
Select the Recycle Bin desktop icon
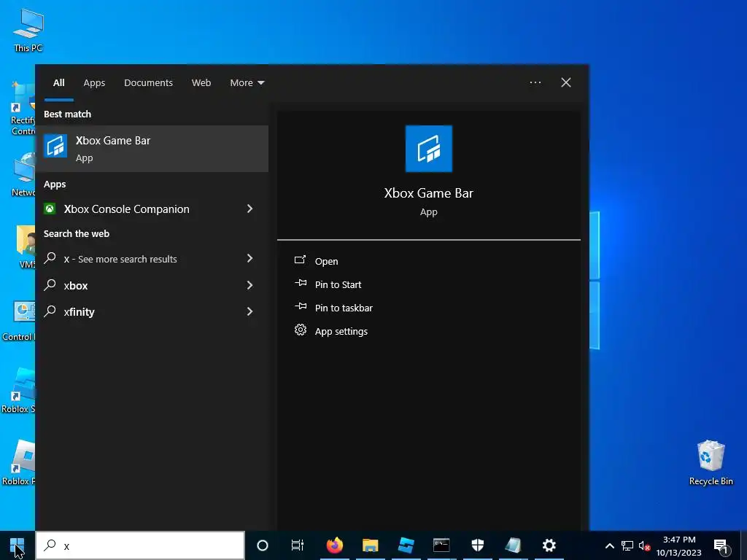click(x=711, y=463)
